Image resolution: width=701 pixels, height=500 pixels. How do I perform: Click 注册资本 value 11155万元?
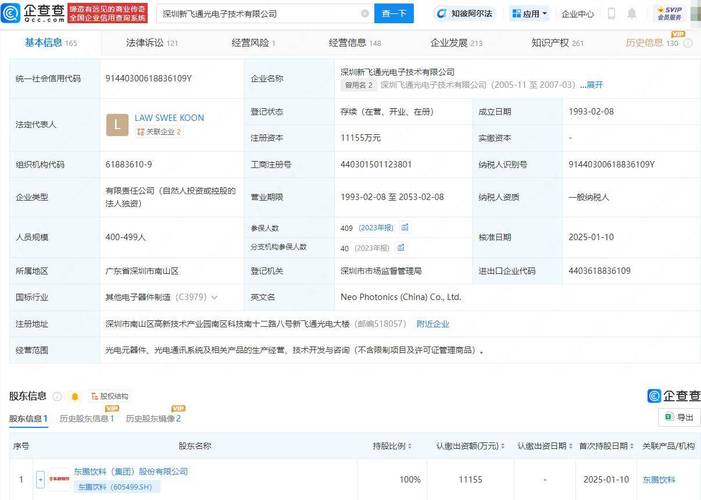360,138
